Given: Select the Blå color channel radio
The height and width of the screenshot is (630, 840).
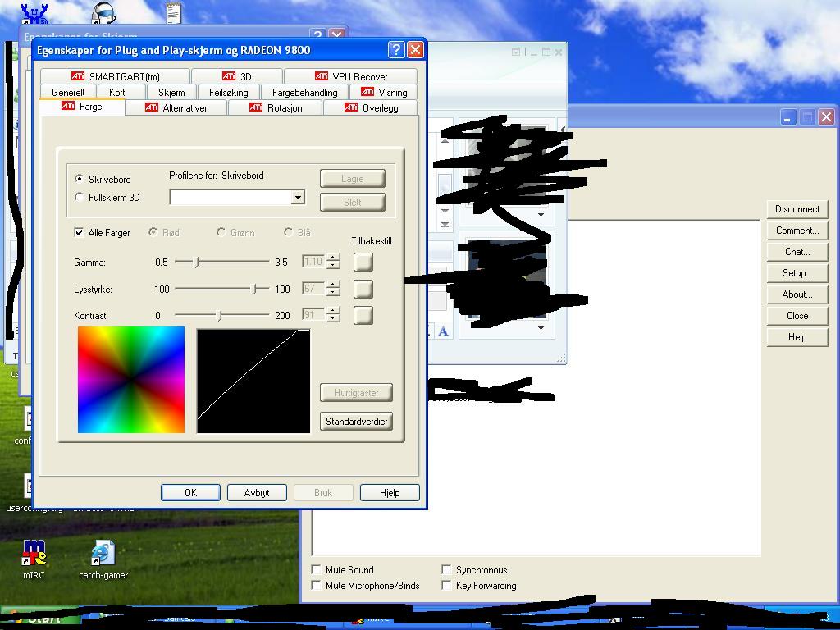Looking at the screenshot, I should tap(288, 232).
